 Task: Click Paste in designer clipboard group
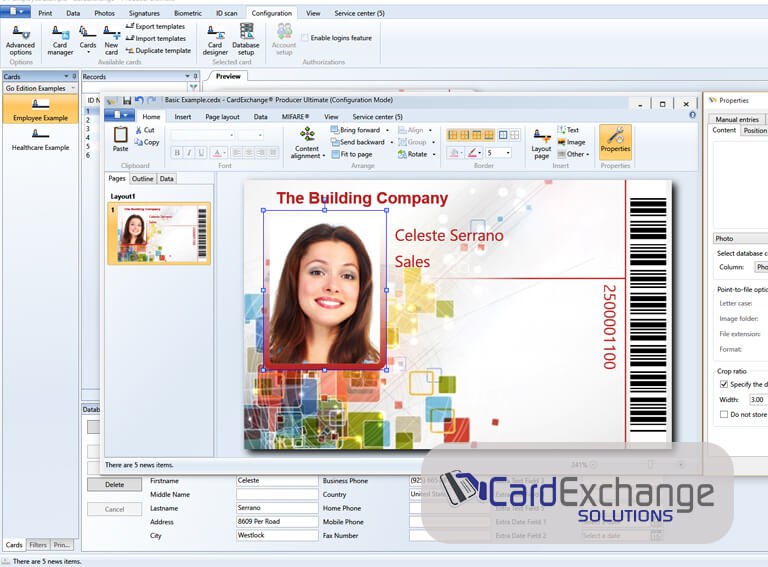[120, 139]
